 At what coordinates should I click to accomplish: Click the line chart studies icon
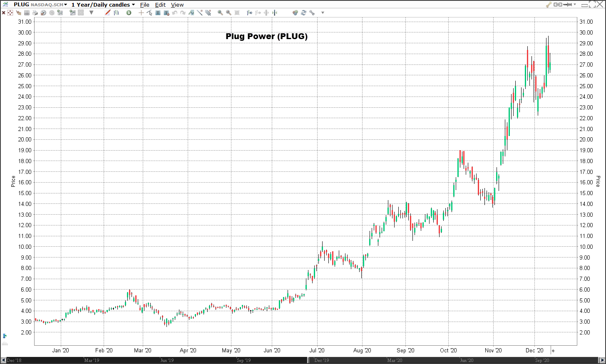[x=72, y=13]
